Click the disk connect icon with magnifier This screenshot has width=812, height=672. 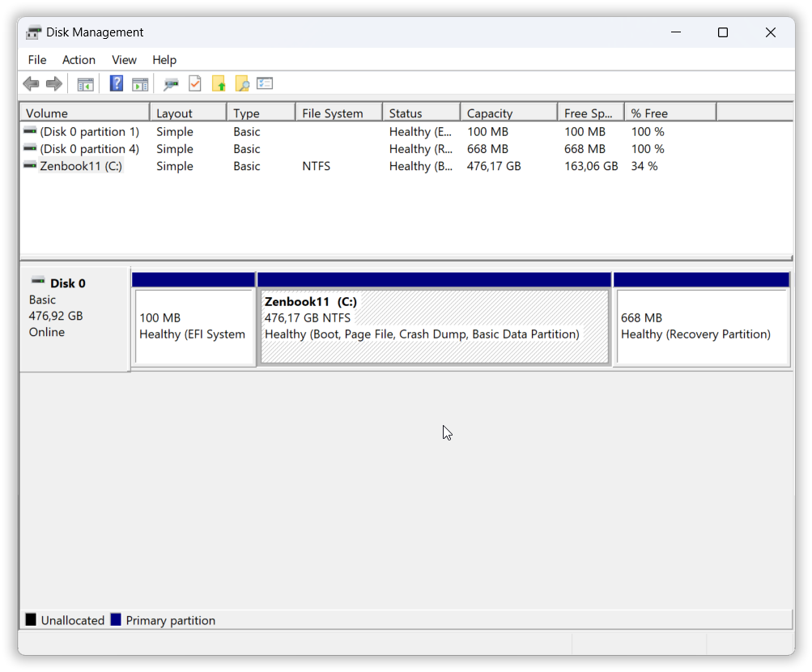pos(171,83)
